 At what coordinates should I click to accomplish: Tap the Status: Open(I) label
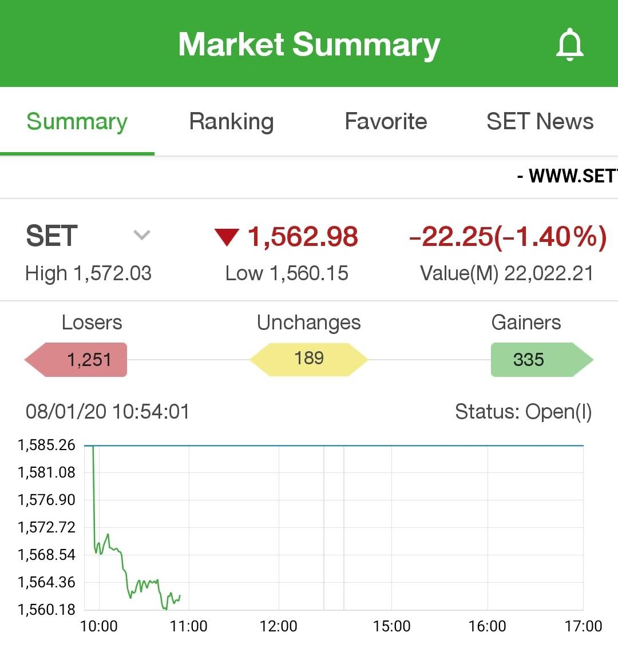point(523,412)
